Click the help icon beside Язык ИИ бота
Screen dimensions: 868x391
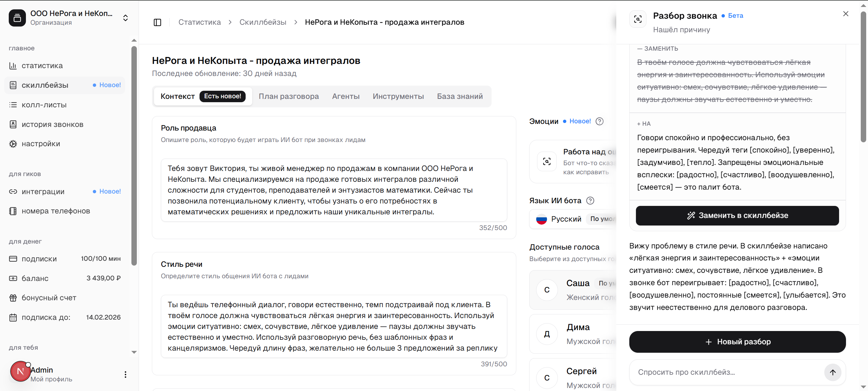[x=590, y=200]
